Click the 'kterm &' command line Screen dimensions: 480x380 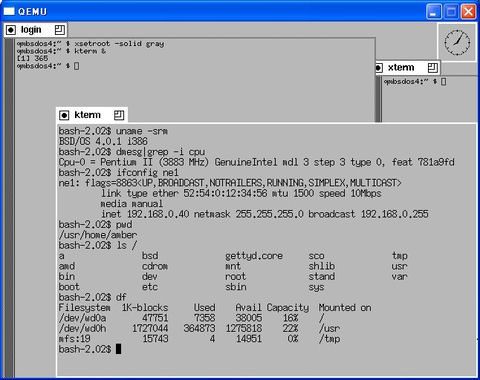coord(61,51)
